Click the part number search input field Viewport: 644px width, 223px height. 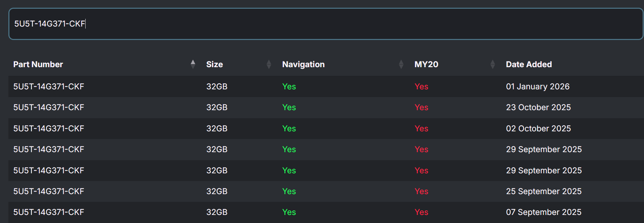pyautogui.click(x=325, y=24)
